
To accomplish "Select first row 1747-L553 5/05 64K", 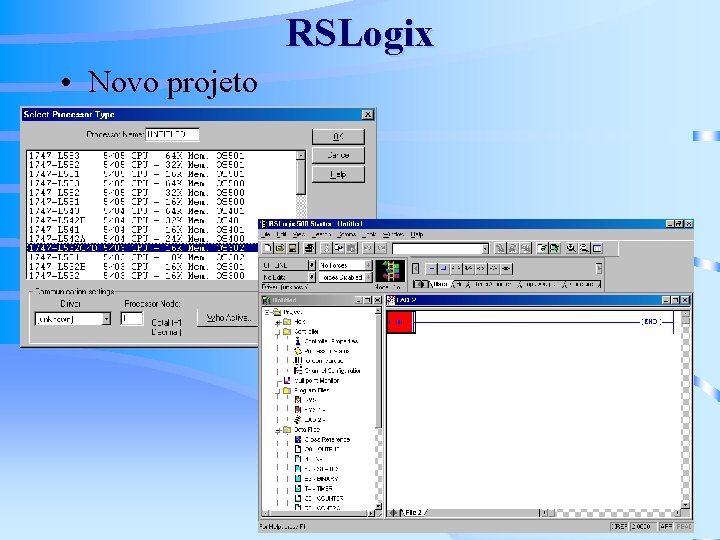I will tap(162, 156).
